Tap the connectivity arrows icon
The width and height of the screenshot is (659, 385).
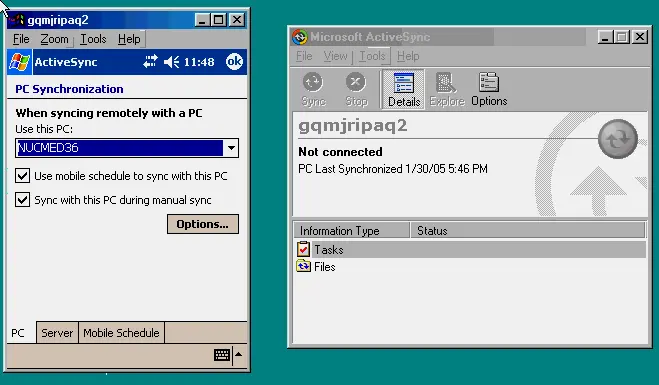[150, 62]
